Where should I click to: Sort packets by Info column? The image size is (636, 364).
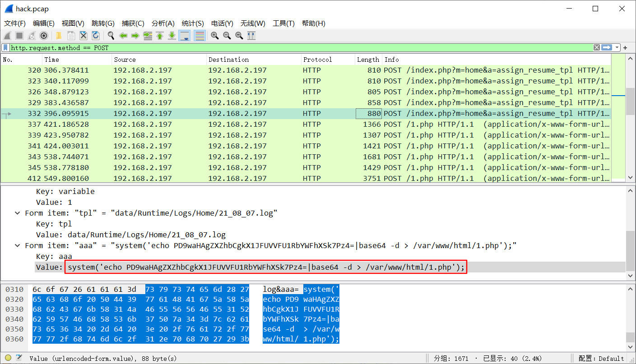click(x=497, y=60)
